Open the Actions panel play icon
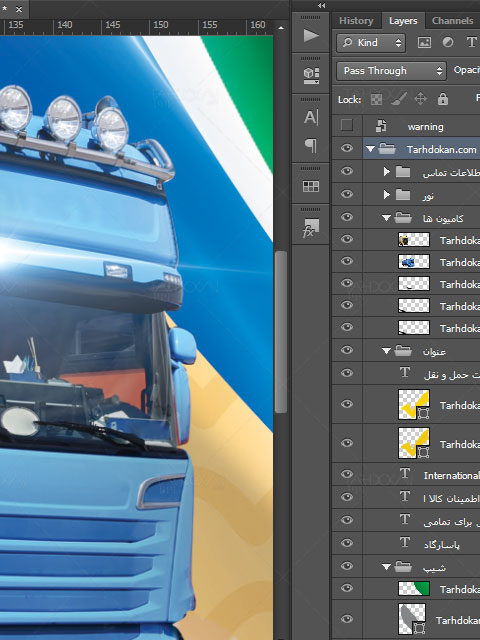Image resolution: width=480 pixels, height=640 pixels. (311, 36)
